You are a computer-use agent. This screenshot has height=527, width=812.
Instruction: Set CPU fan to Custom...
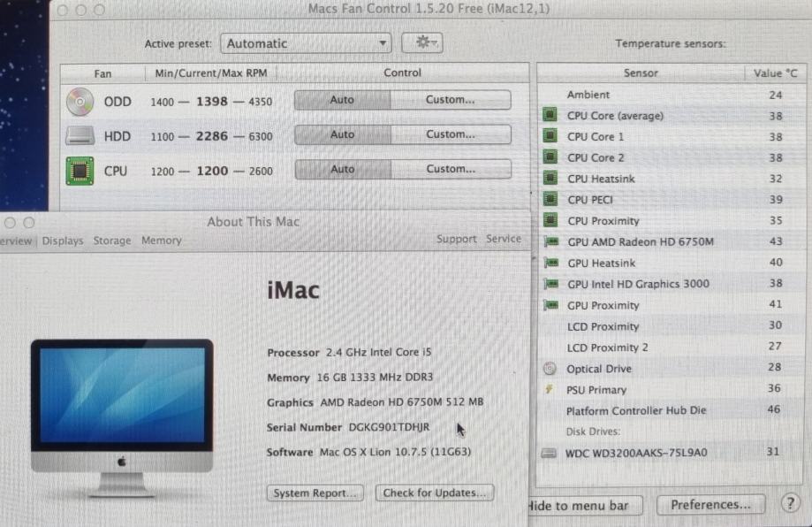tap(451, 170)
